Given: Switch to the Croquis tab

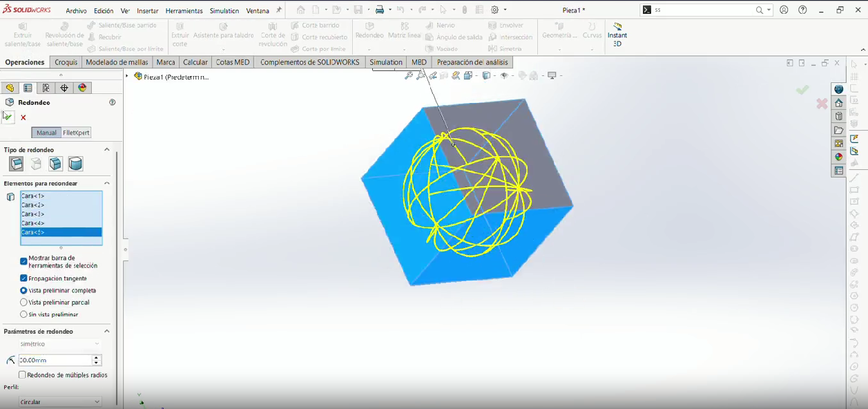Looking at the screenshot, I should pos(66,62).
